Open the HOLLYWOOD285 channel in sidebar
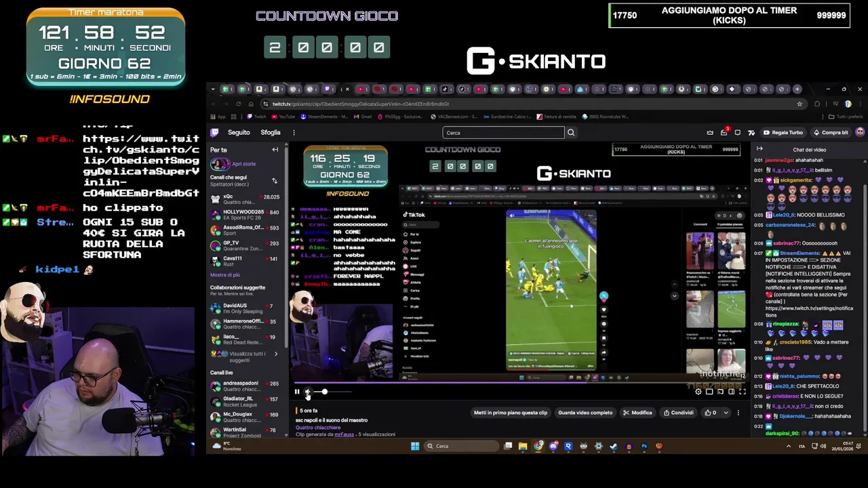Image resolution: width=868 pixels, height=488 pixels. (245, 215)
